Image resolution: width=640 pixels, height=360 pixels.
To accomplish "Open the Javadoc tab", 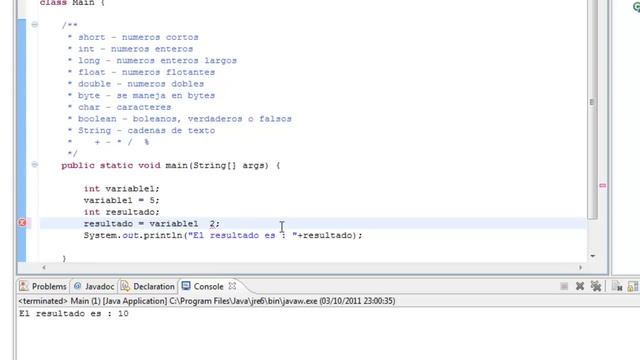I will tap(94, 287).
